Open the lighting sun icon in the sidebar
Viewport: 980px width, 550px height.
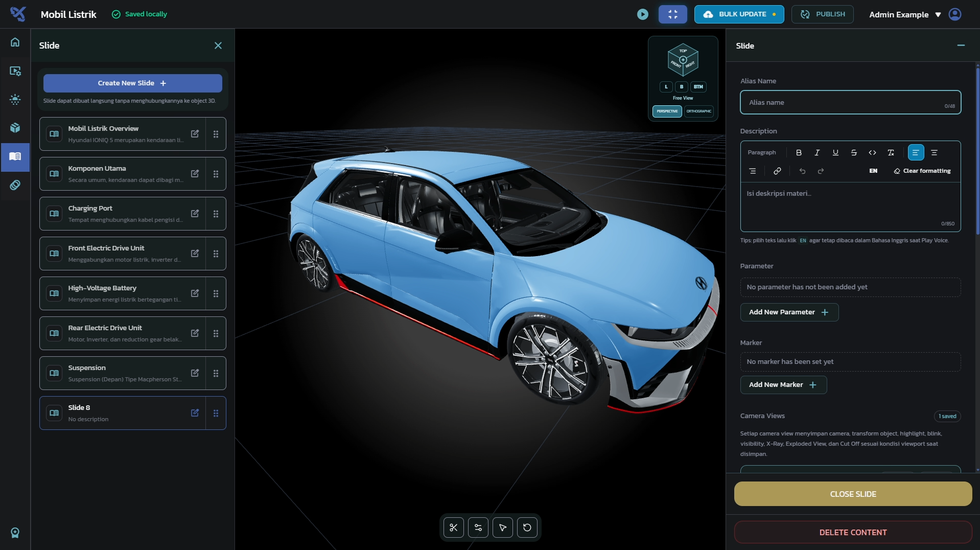15,99
